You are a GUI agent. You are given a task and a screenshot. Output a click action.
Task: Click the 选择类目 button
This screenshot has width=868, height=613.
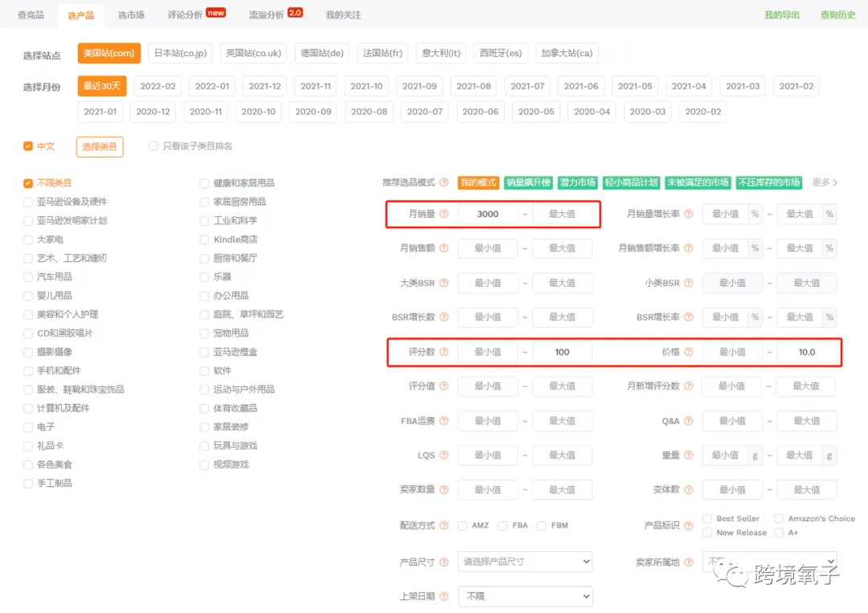pos(100,146)
